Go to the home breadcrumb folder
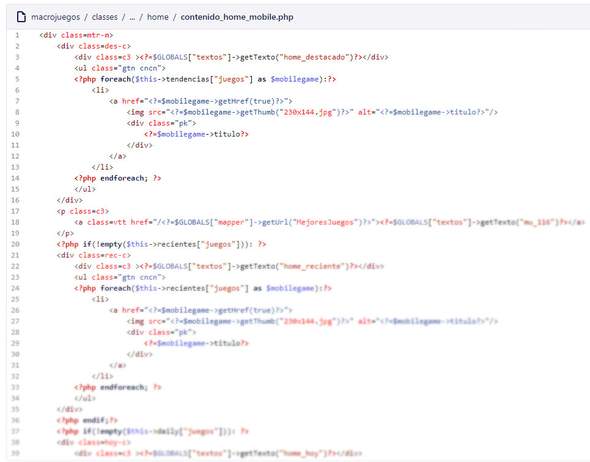 (x=158, y=17)
